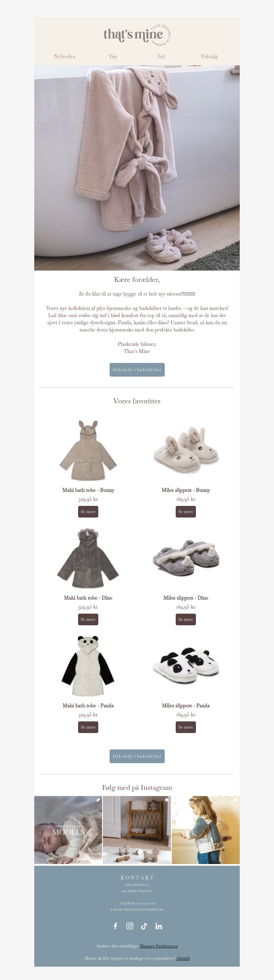Click Se mere under Mahi bath robe Panda
The image size is (274, 980).
[88, 727]
